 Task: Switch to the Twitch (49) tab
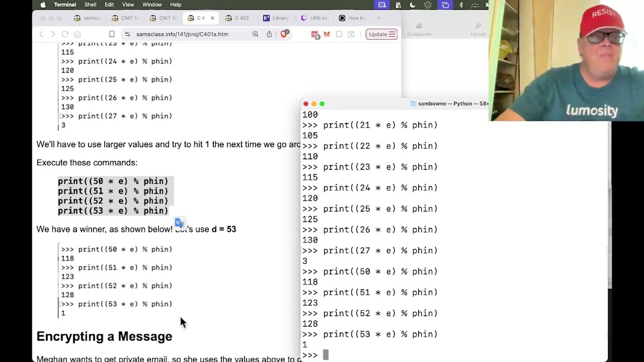(x=315, y=18)
